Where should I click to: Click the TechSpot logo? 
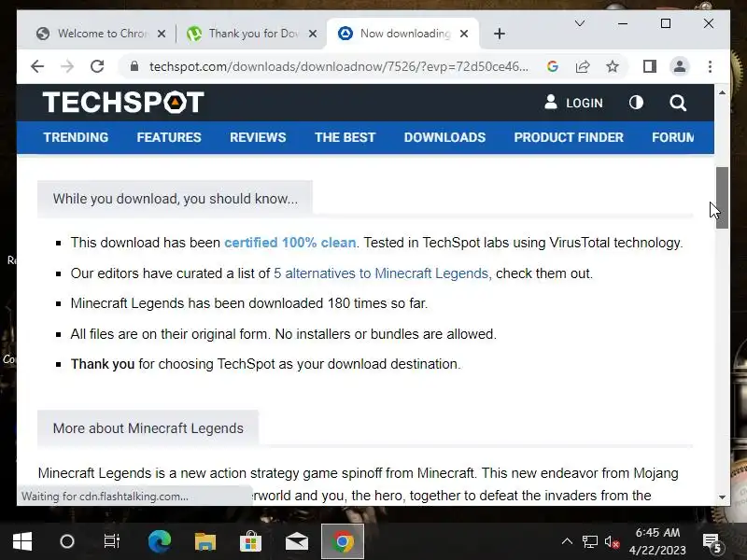point(123,102)
